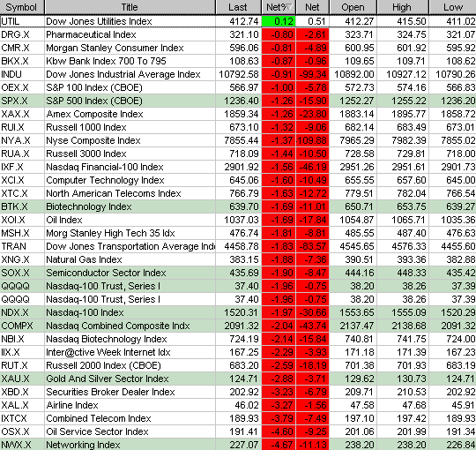
Task: Click the Symbol column header
Action: 22,7
